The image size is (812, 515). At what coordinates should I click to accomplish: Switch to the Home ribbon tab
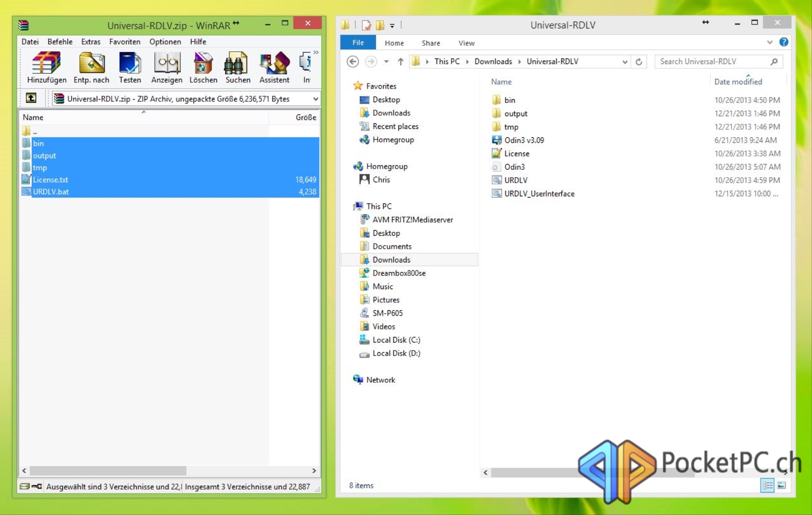click(394, 43)
